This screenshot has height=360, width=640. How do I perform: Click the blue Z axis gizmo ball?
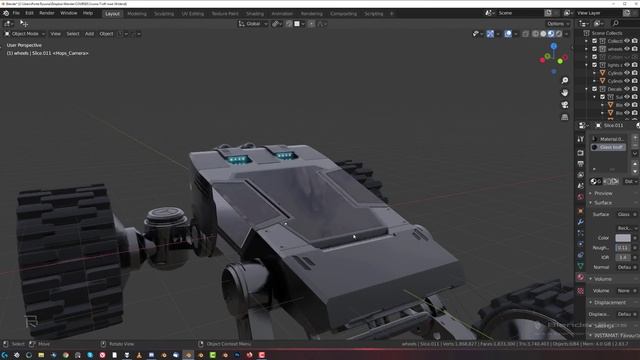tap(554, 46)
